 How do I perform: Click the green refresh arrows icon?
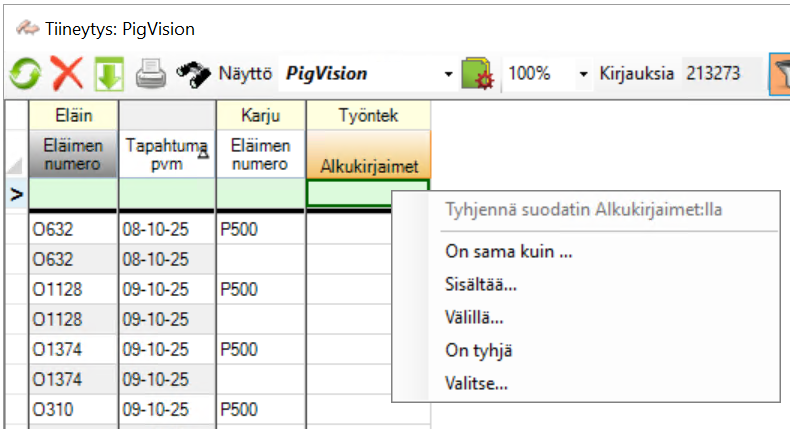click(x=25, y=74)
